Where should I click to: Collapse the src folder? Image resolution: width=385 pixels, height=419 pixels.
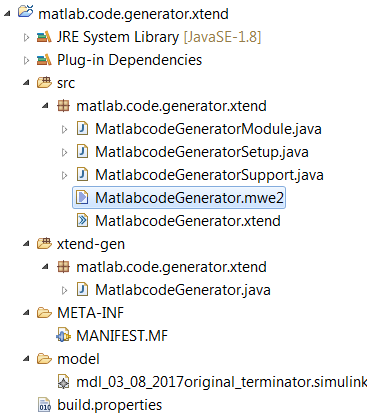(27, 83)
